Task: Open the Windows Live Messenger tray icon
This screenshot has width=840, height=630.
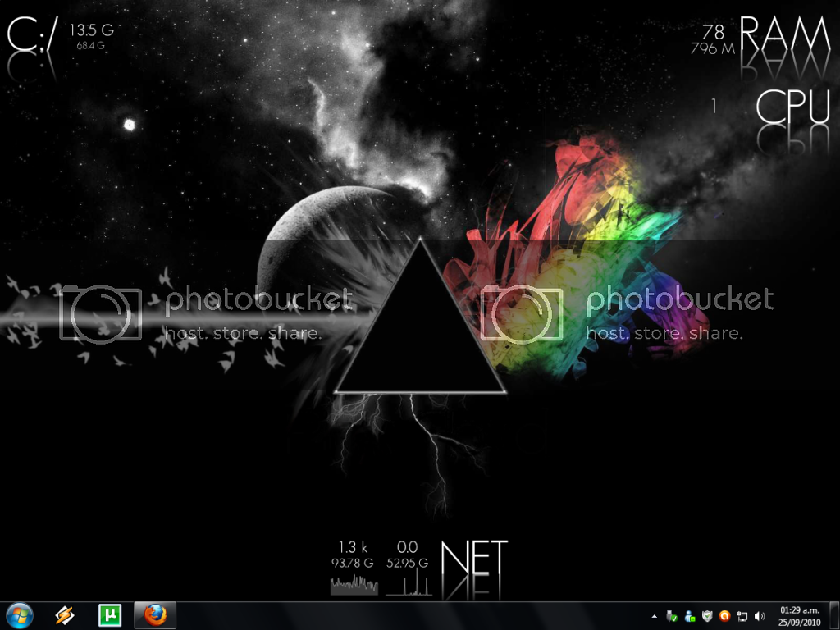Action: (689, 615)
